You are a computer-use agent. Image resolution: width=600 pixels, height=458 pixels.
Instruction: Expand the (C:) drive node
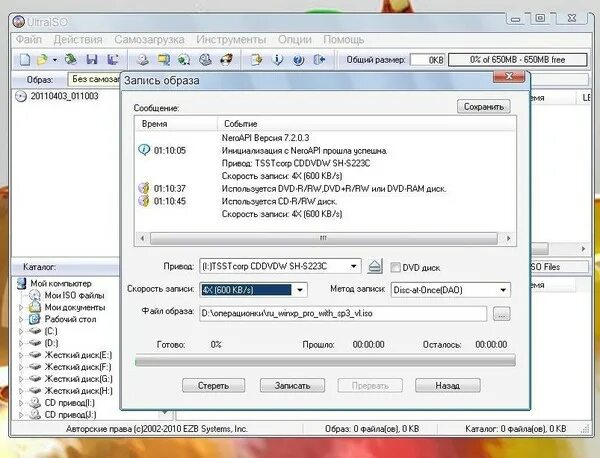point(21,331)
